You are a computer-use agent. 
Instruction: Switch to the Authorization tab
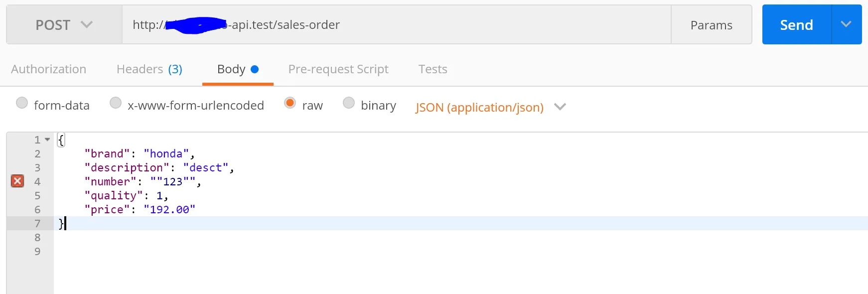coord(49,69)
